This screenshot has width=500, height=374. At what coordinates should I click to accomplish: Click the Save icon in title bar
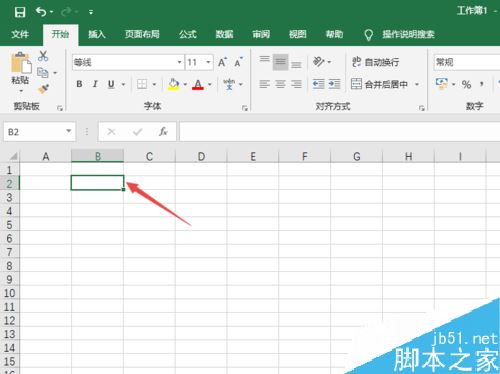pos(20,12)
